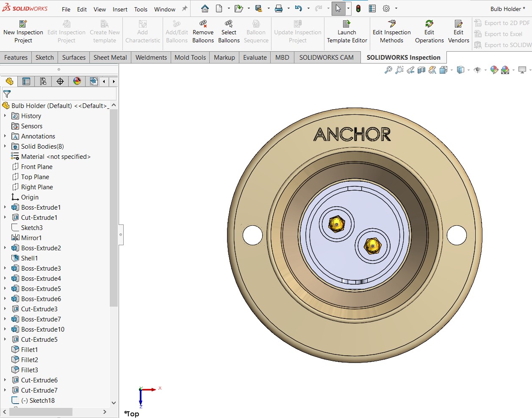Switch to the DisplayManager tab
Image resolution: width=532 pixels, height=418 pixels.
coord(77,81)
